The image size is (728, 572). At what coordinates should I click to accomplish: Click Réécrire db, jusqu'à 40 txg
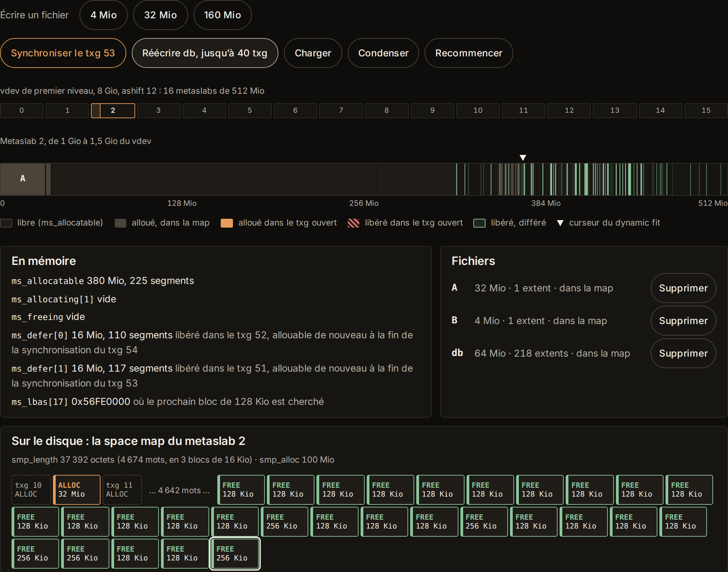(x=205, y=53)
